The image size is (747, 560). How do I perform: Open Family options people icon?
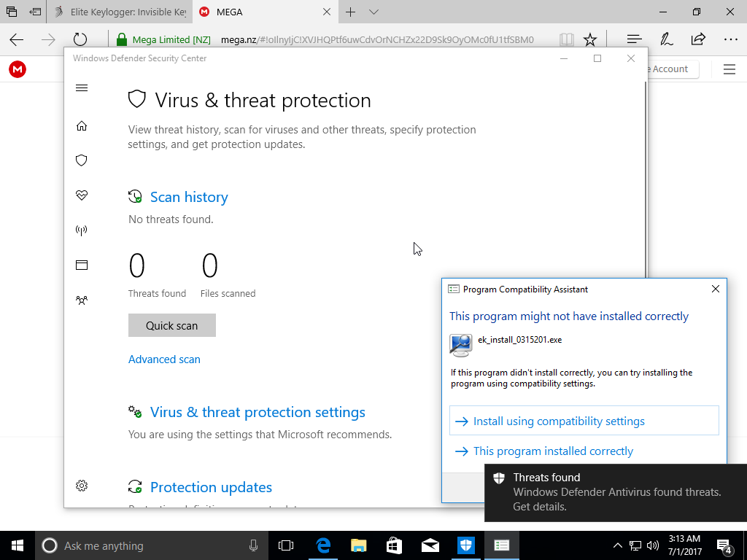(82, 300)
